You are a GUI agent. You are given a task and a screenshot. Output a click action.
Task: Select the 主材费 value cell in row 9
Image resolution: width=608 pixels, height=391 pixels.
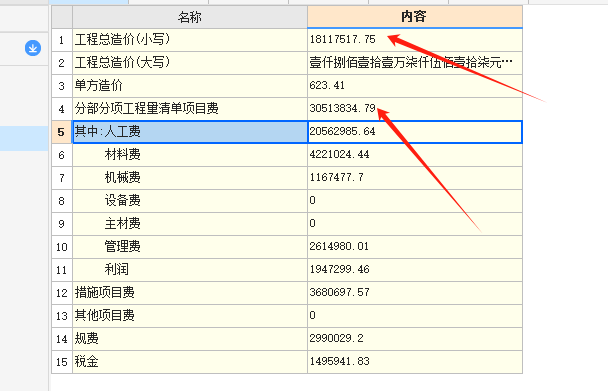415,224
